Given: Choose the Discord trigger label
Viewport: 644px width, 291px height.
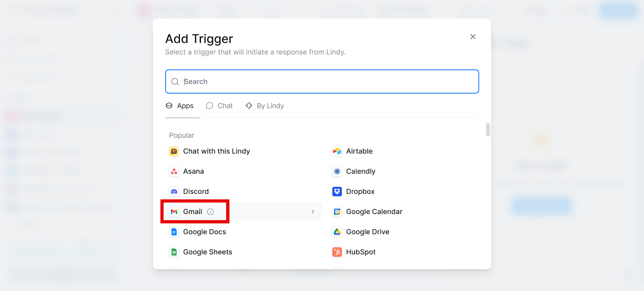Looking at the screenshot, I should pyautogui.click(x=196, y=191).
